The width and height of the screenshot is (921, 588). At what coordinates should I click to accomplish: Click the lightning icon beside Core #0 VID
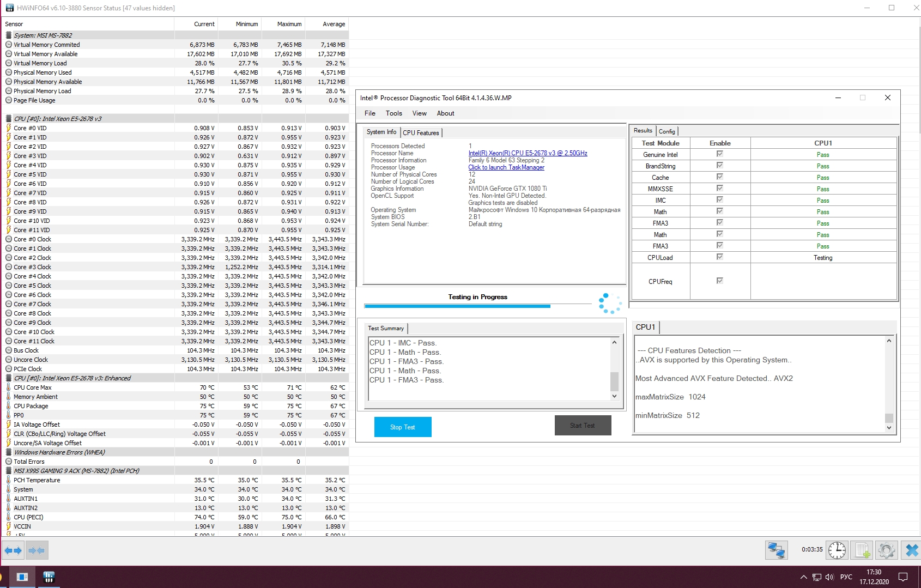click(9, 128)
